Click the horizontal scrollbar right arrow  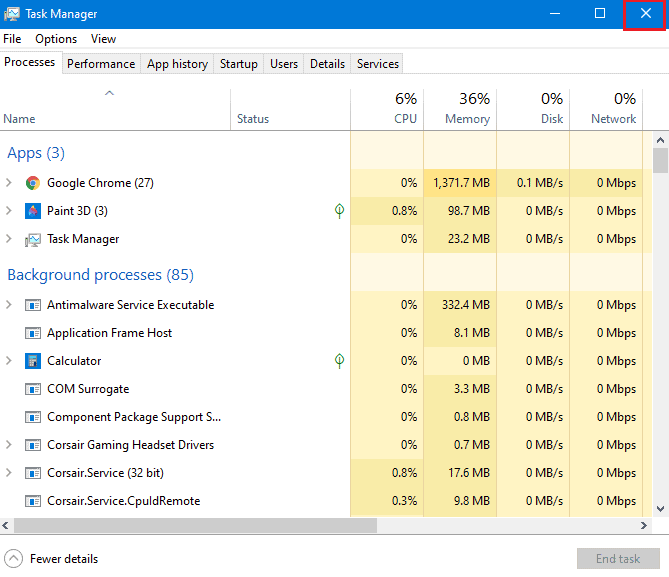(644, 525)
